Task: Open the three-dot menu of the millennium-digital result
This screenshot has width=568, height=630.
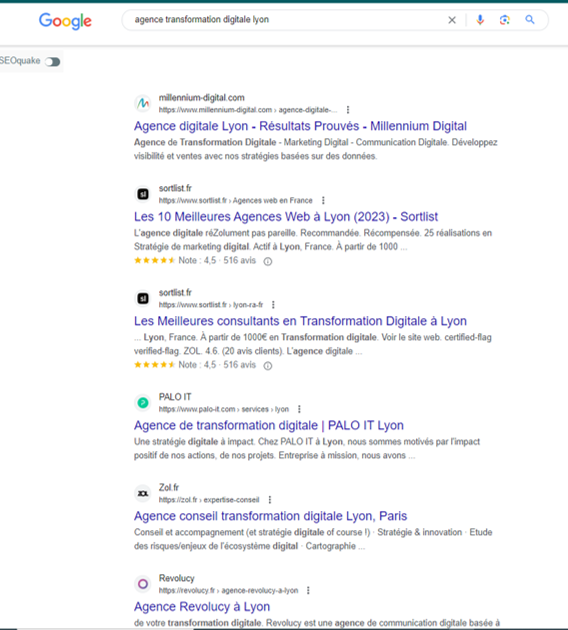Action: pos(348,110)
